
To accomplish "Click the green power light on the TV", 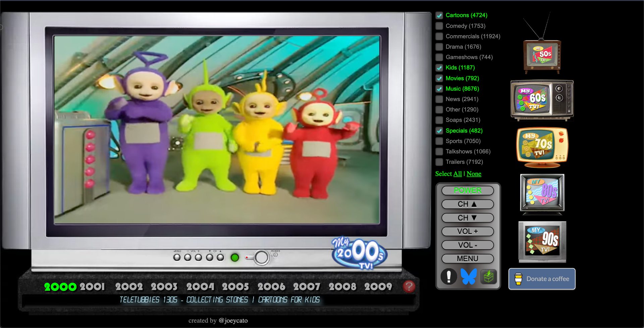I will pos(235,257).
